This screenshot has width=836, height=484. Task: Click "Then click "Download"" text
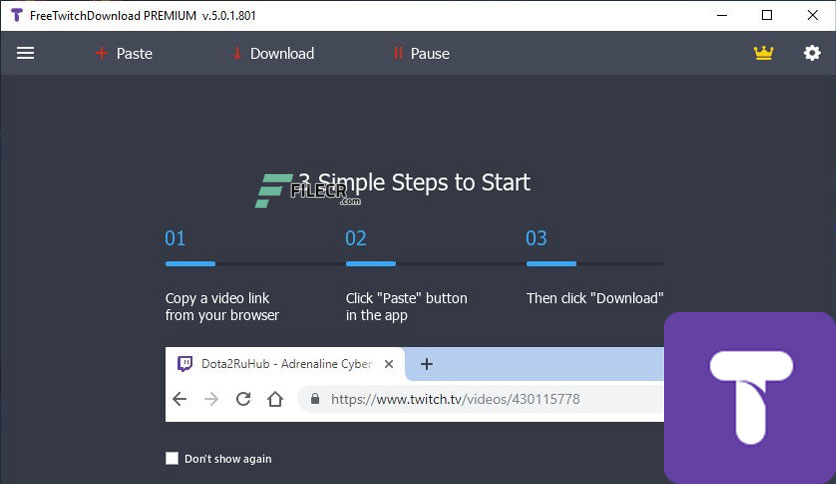click(595, 298)
